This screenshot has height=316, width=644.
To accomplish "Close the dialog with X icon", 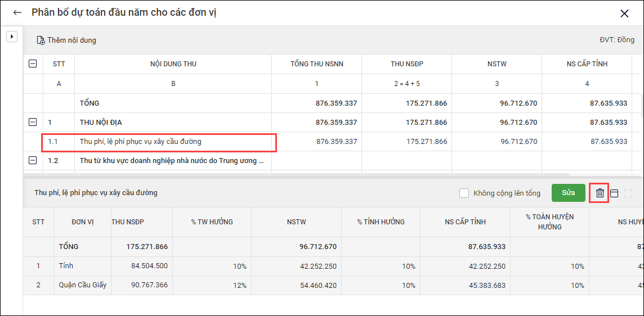I will [x=624, y=13].
